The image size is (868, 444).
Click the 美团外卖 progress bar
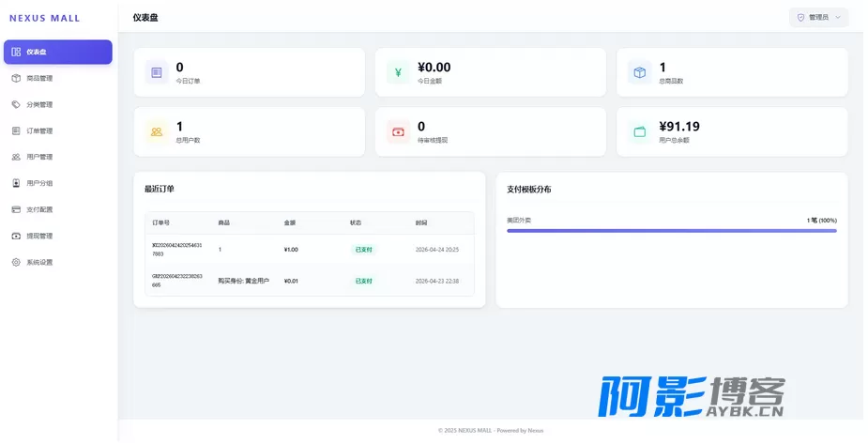[672, 230]
